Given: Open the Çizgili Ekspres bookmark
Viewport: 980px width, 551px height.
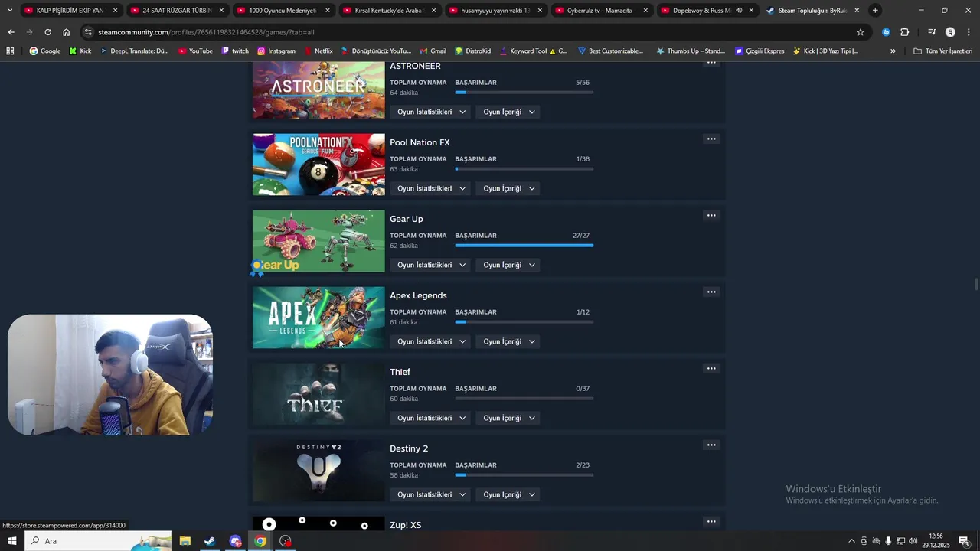Looking at the screenshot, I should (759, 51).
